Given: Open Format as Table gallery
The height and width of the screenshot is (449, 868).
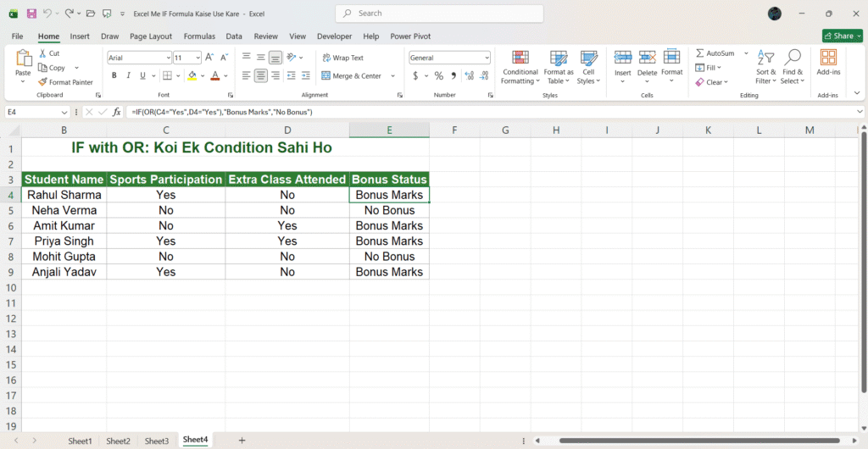Looking at the screenshot, I should pos(559,68).
